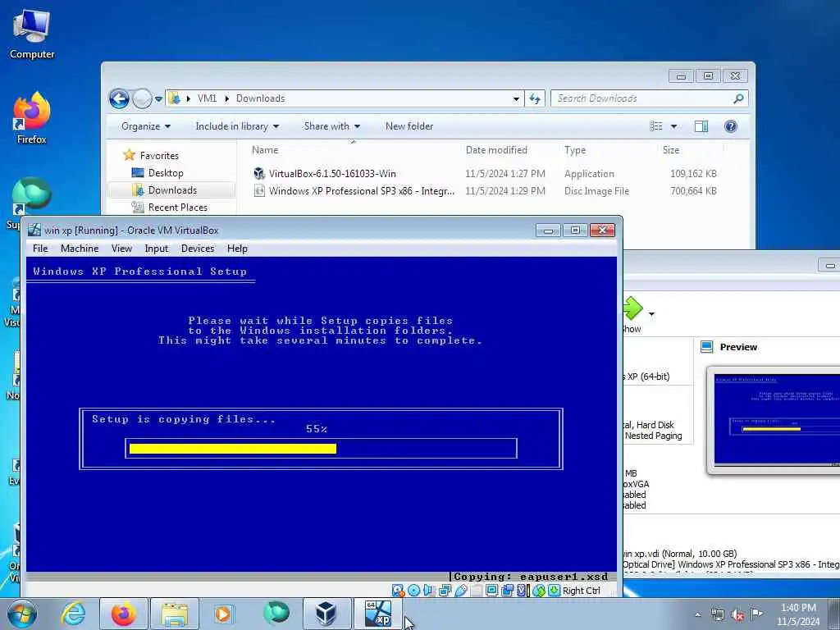Open the Windows Start menu

tap(22, 615)
